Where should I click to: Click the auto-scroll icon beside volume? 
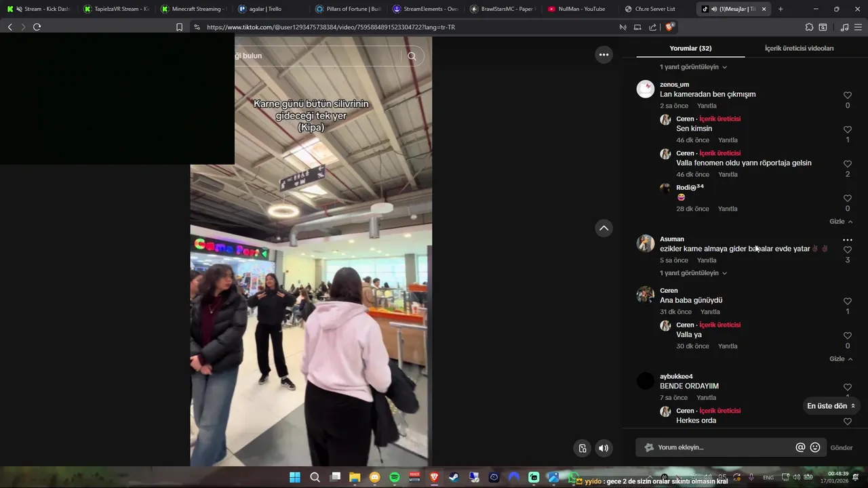click(x=582, y=448)
